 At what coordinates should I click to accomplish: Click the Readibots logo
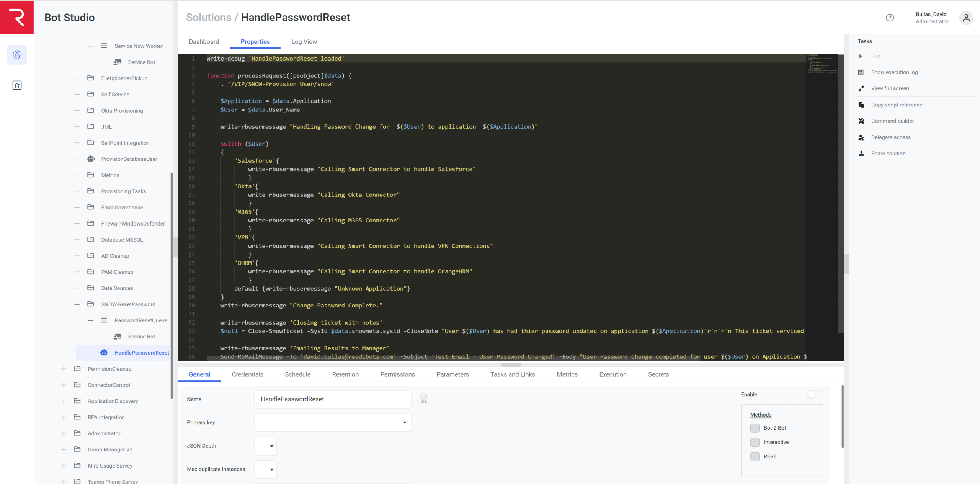(x=17, y=17)
